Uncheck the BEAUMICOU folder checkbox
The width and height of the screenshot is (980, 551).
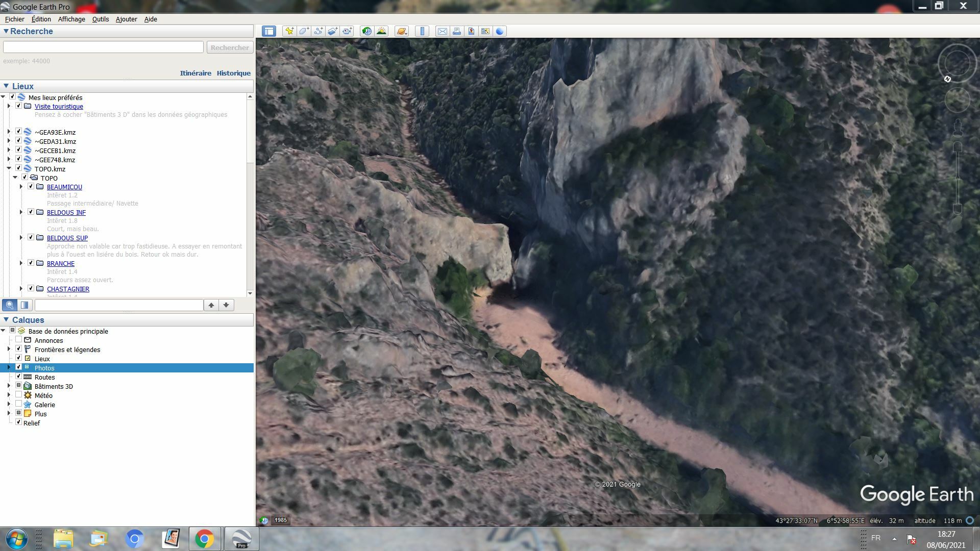click(x=31, y=186)
